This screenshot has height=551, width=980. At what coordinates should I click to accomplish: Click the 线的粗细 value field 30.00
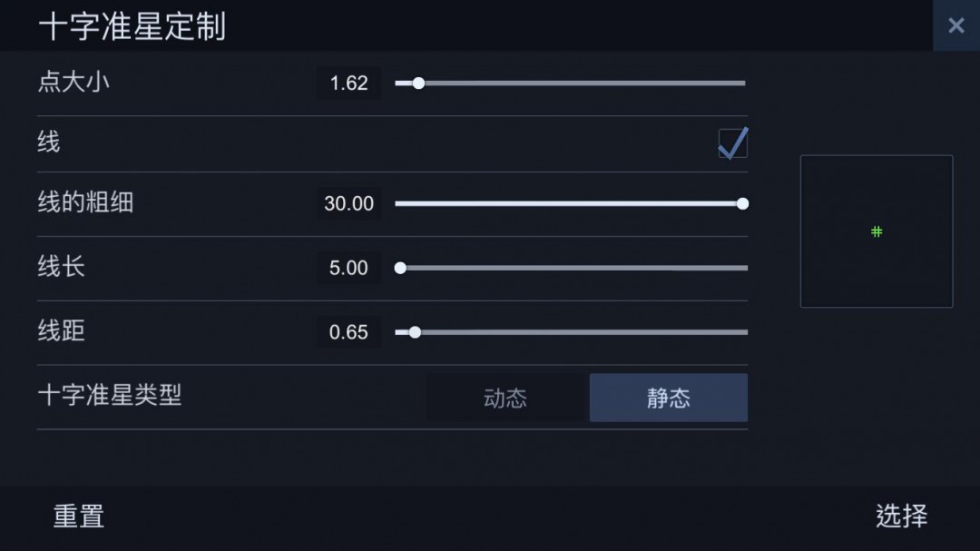348,204
